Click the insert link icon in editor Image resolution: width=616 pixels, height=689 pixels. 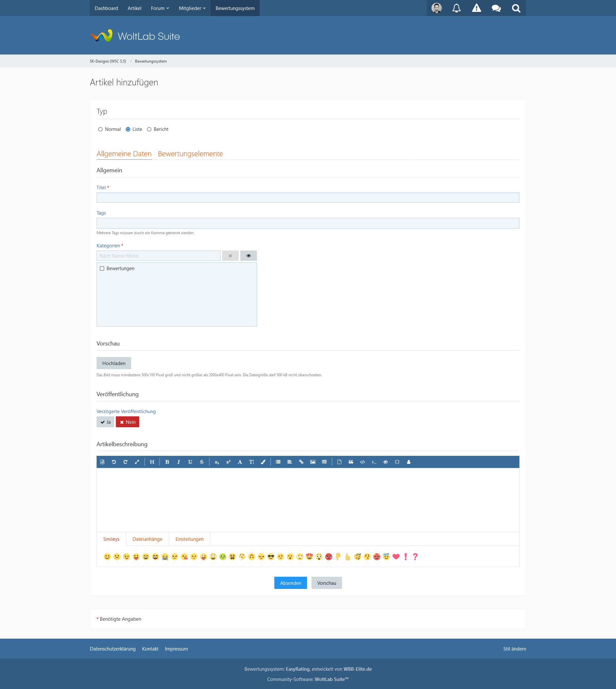pos(301,462)
